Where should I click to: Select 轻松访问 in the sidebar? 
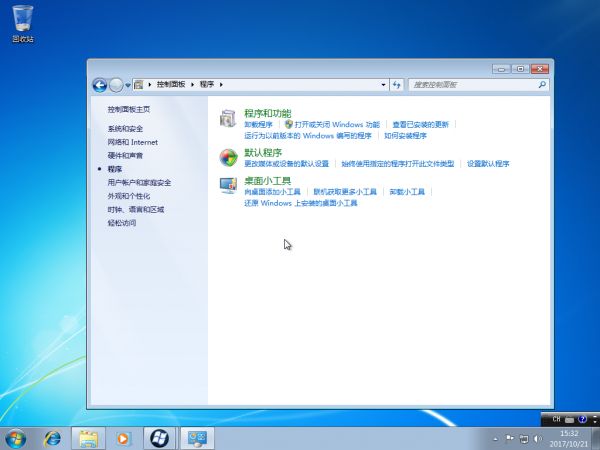tap(122, 223)
